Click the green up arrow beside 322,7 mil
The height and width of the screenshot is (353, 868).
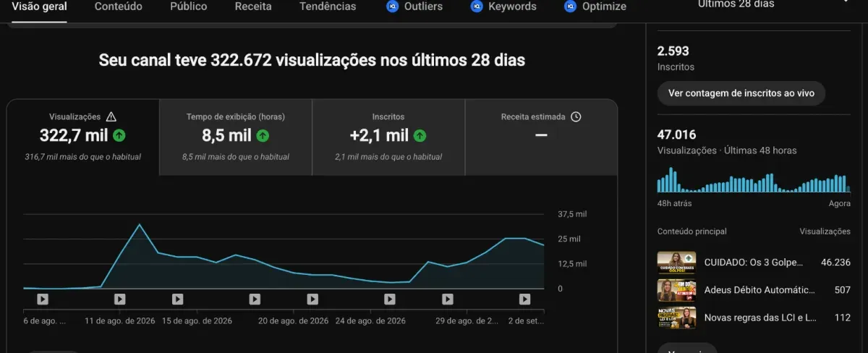coord(119,135)
